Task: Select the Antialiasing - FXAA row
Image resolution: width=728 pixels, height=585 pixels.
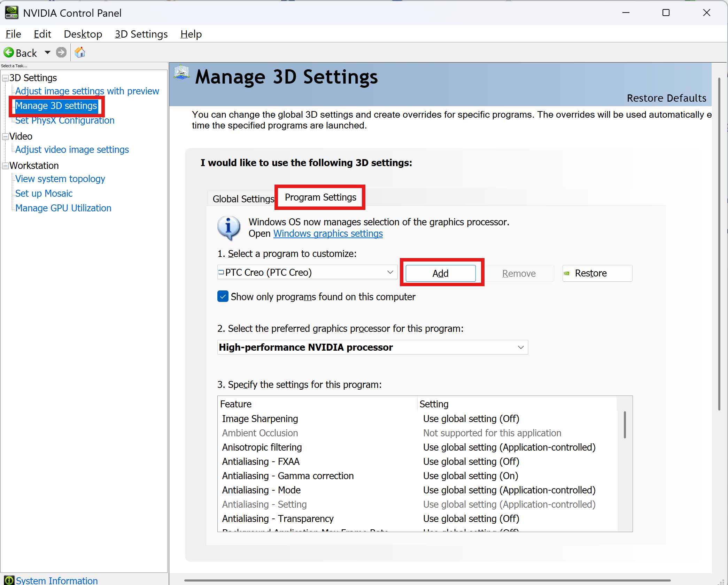Action: (417, 462)
